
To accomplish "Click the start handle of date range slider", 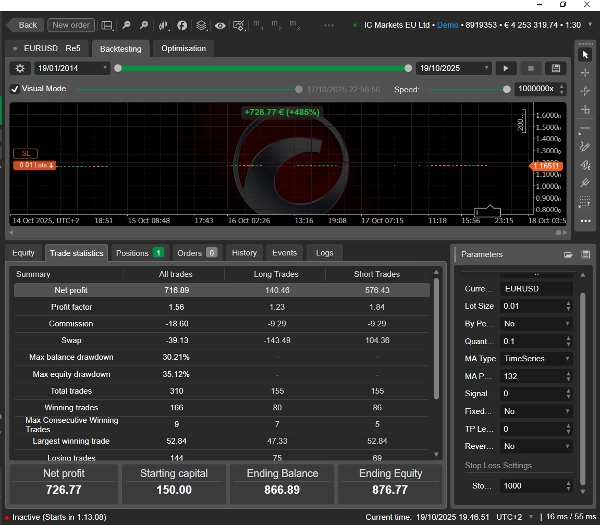I will point(118,68).
